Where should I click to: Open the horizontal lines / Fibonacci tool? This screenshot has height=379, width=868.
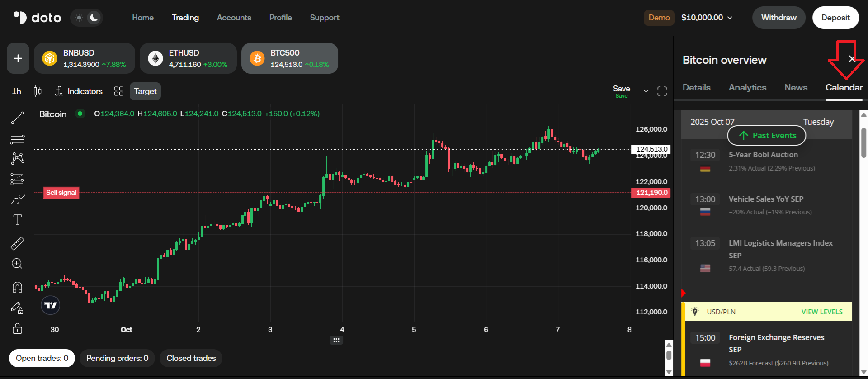coord(17,138)
